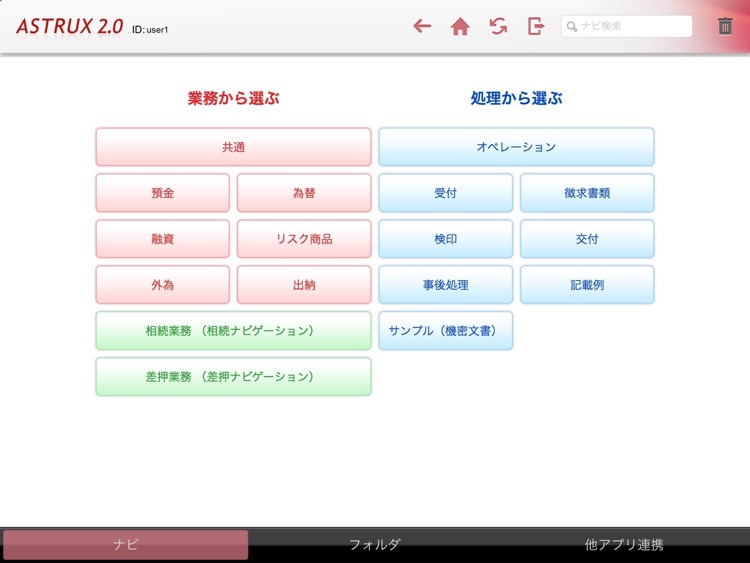Open the trash can icon

pos(725,27)
